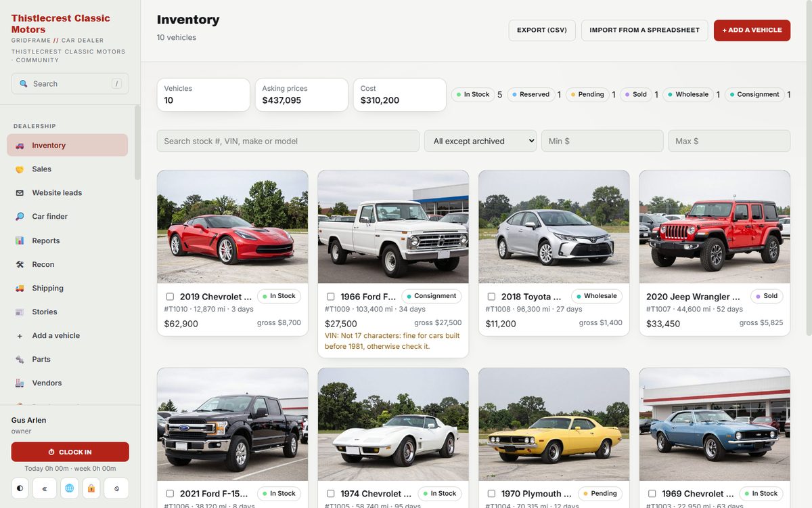Image resolution: width=812 pixels, height=508 pixels.
Task: Open In Stock badge on 2019 Chevrolet
Action: point(279,296)
